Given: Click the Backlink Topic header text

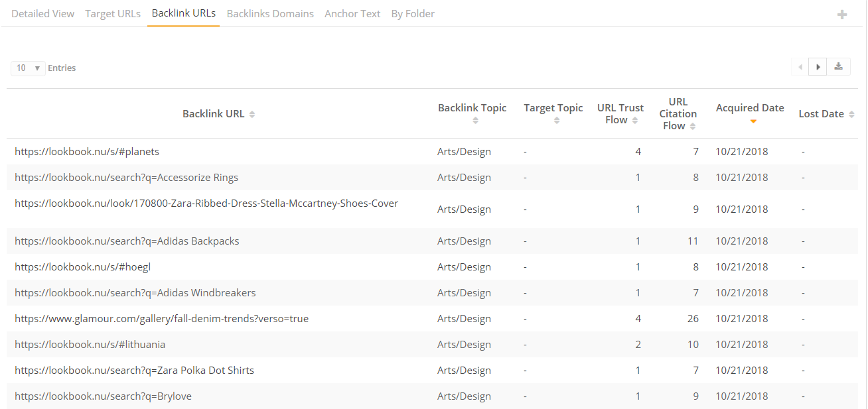Looking at the screenshot, I should (x=472, y=107).
